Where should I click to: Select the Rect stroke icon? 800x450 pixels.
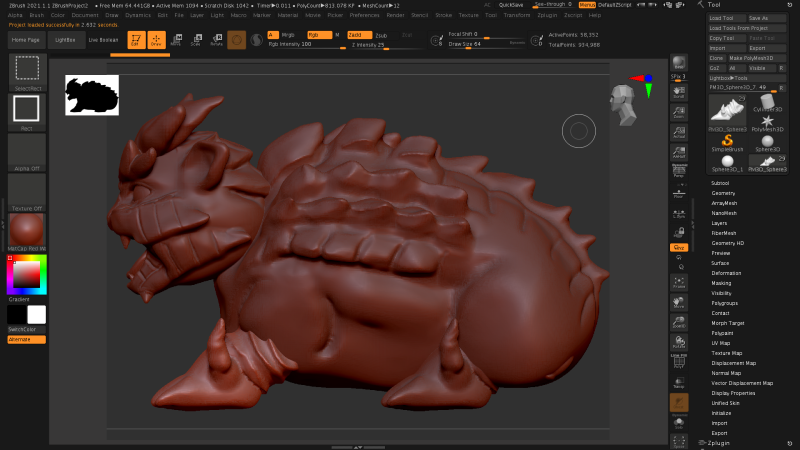click(x=26, y=111)
